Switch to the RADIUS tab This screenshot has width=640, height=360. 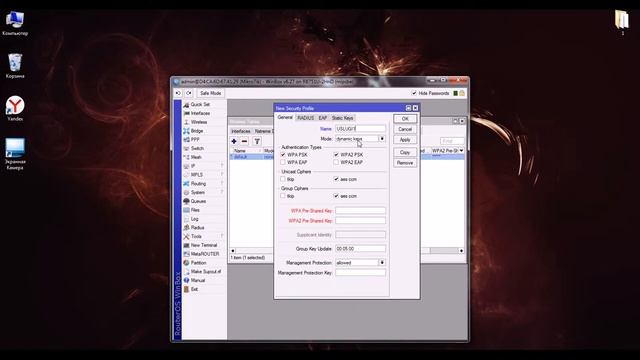(x=305, y=118)
